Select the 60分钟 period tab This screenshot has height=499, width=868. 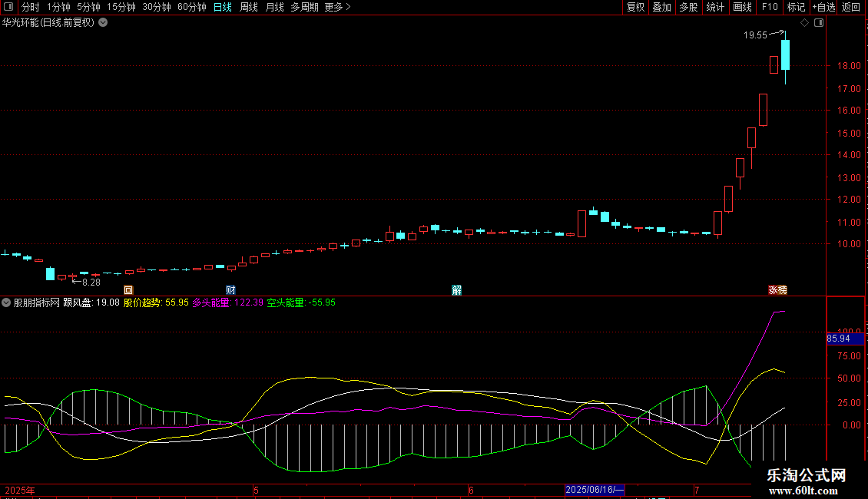191,7
